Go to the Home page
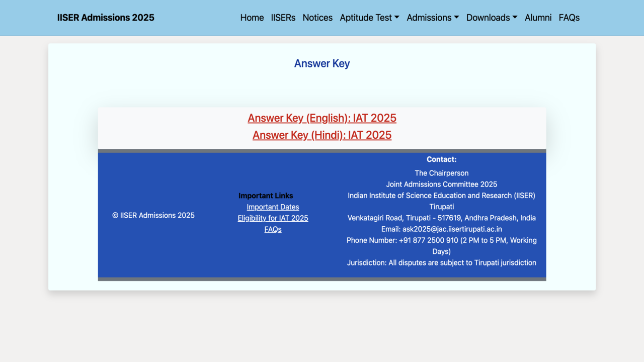The height and width of the screenshot is (362, 644). tap(252, 18)
